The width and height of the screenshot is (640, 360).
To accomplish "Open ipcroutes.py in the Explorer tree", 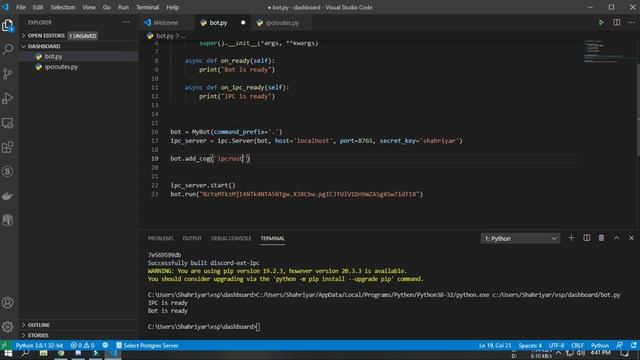I will pos(61,67).
